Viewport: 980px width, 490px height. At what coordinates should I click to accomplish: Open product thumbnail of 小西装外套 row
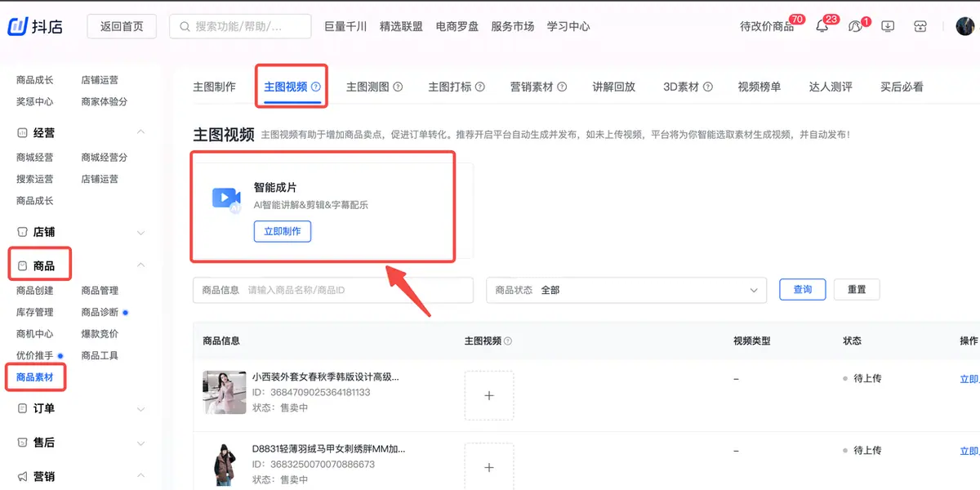coord(224,392)
